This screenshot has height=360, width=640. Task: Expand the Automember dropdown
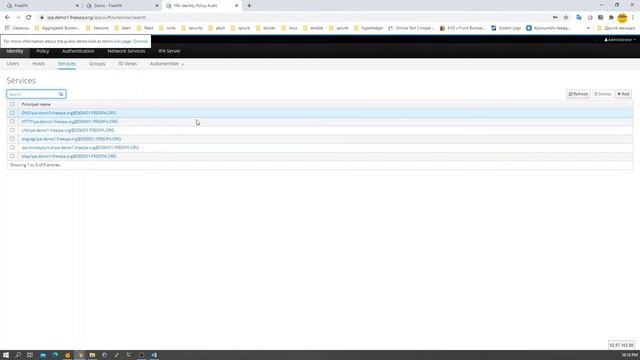point(167,64)
